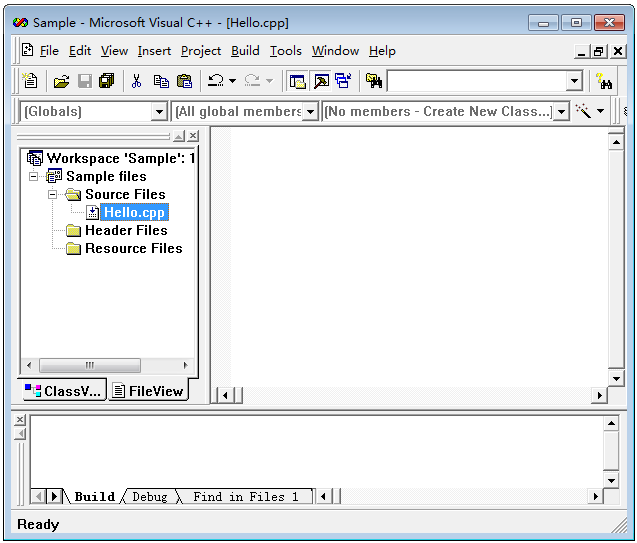637x543 pixels.
Task: Click the Save All toolbar icon
Action: (x=106, y=81)
